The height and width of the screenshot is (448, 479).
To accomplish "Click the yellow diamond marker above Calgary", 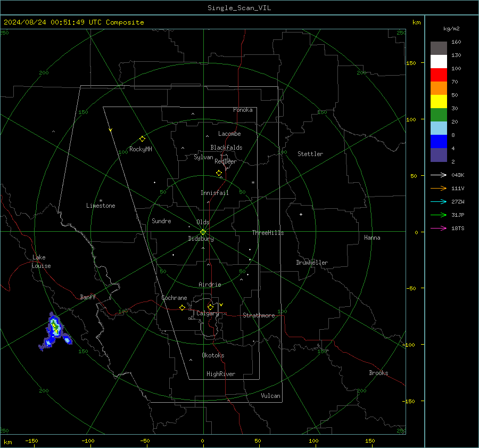I will 210,307.
